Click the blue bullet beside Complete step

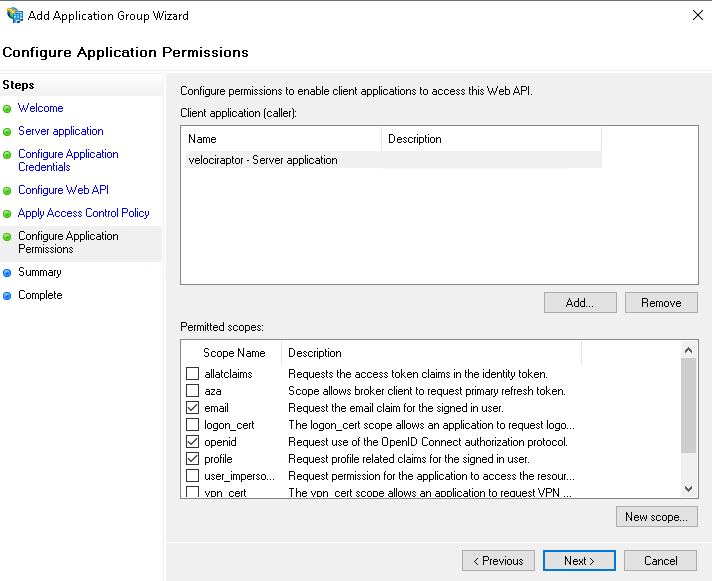pyautogui.click(x=8, y=296)
